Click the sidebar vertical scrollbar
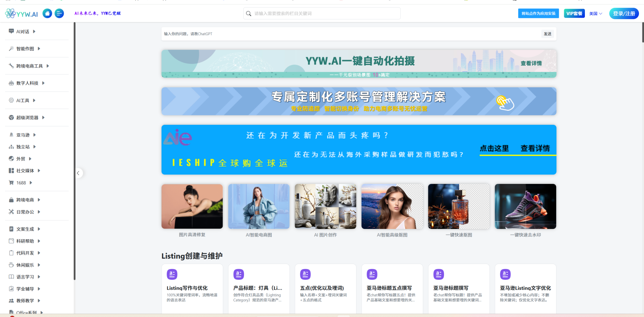Viewport: 644px width, 317px height. coord(75,151)
